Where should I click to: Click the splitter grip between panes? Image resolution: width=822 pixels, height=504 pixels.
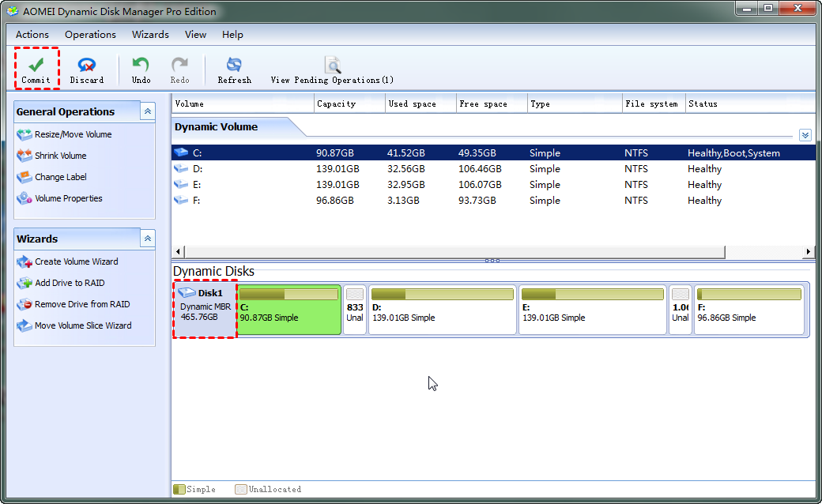pyautogui.click(x=492, y=261)
